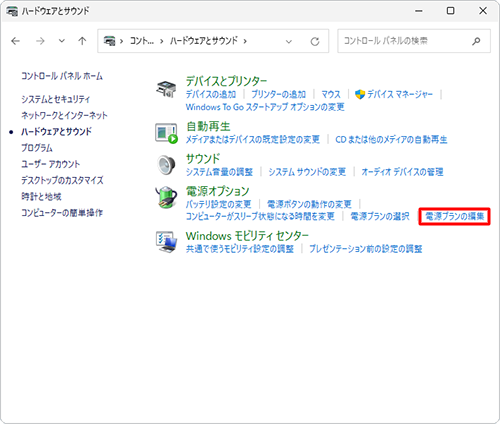Expand the chevron after ハードウェアとサウンド breadcrumb

point(245,41)
